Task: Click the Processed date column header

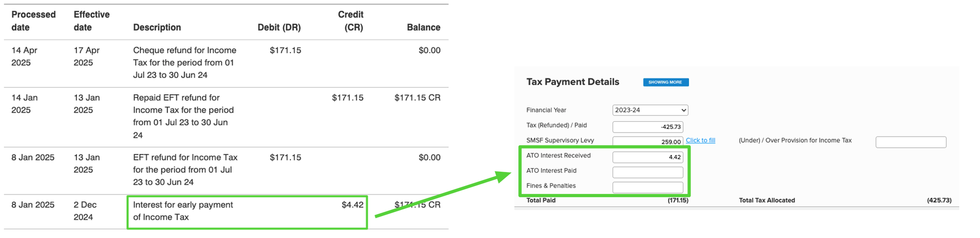Action: coord(34,21)
